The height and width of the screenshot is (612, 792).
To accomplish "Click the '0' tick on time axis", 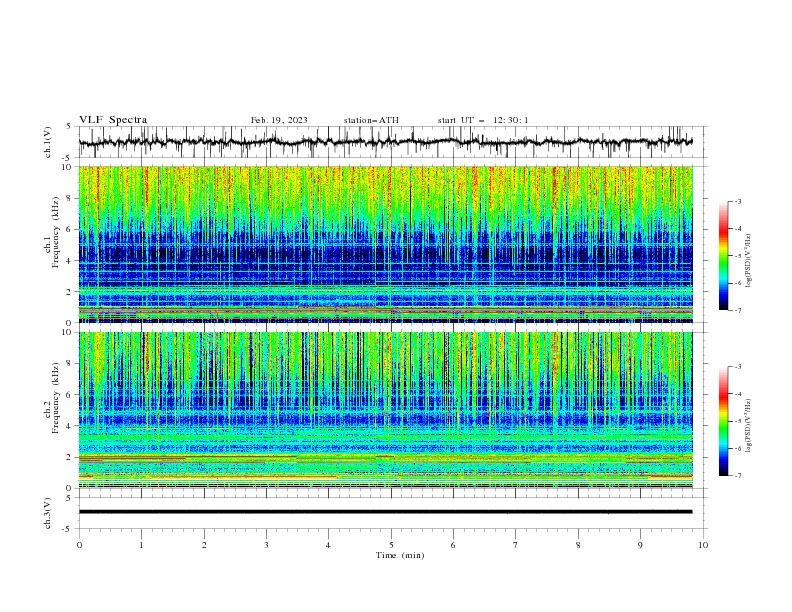I will pyautogui.click(x=79, y=545).
